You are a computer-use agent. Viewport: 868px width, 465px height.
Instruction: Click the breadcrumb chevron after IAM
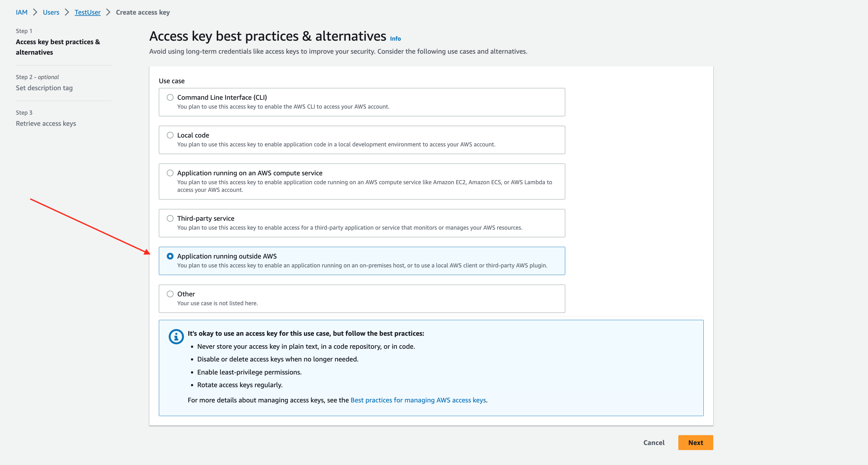pyautogui.click(x=35, y=12)
